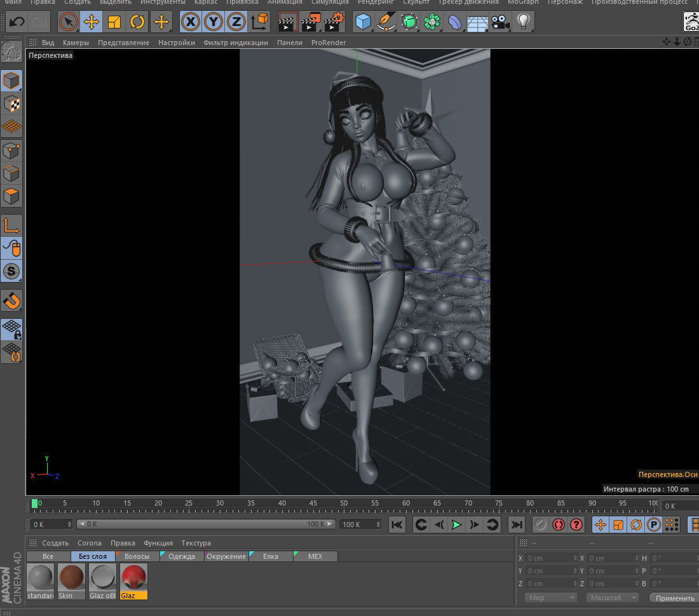Select the Одежда material layer tab
Image resolution: width=699 pixels, height=616 pixels.
[182, 556]
